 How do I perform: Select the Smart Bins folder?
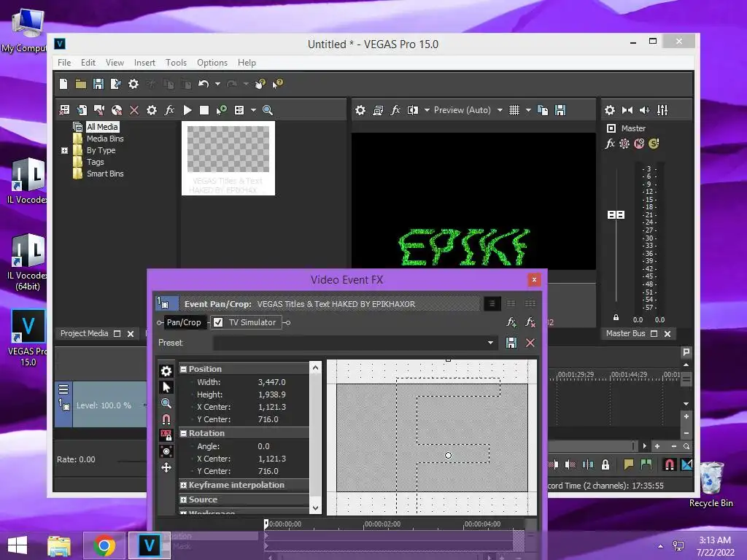click(105, 174)
